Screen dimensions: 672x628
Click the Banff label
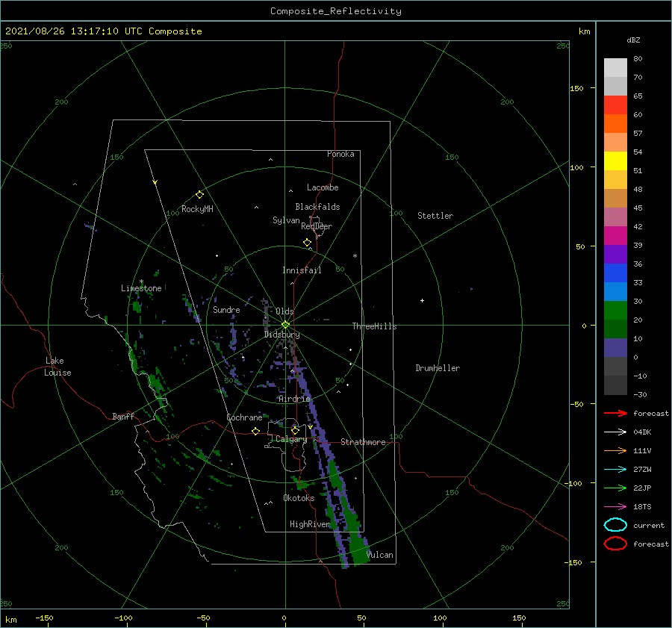click(123, 416)
